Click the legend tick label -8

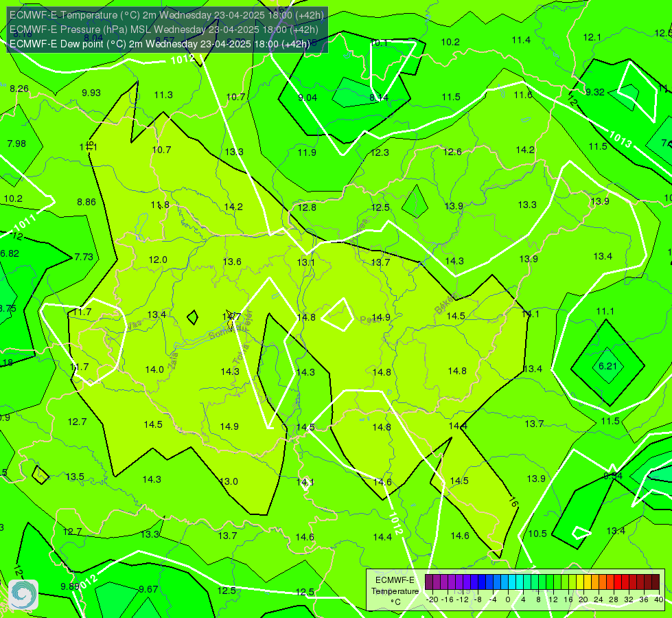coord(478,599)
